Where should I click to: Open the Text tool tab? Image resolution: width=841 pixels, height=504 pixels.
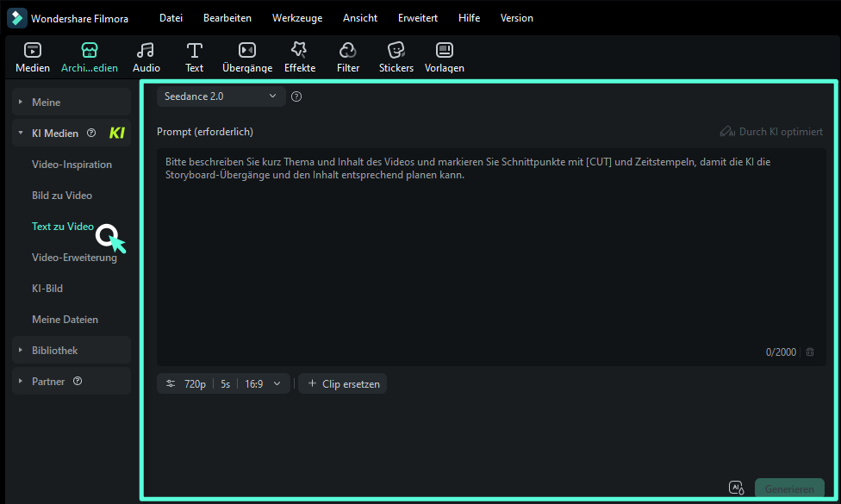pos(195,51)
